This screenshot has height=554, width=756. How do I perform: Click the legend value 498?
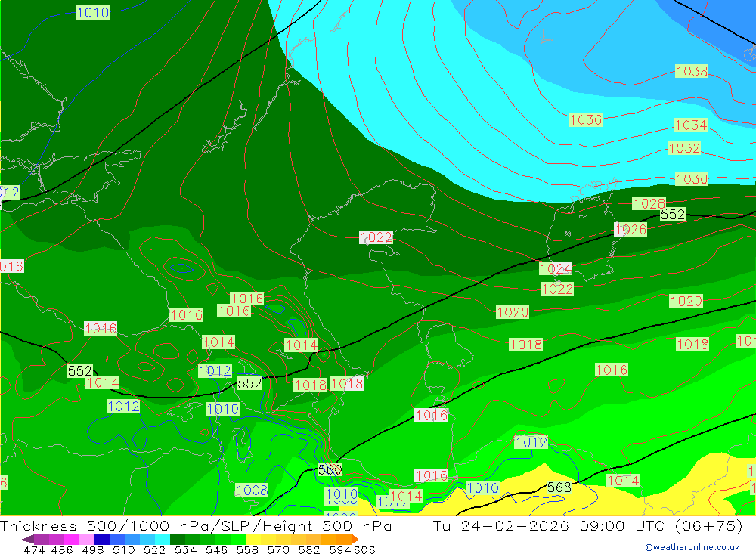coord(92,549)
